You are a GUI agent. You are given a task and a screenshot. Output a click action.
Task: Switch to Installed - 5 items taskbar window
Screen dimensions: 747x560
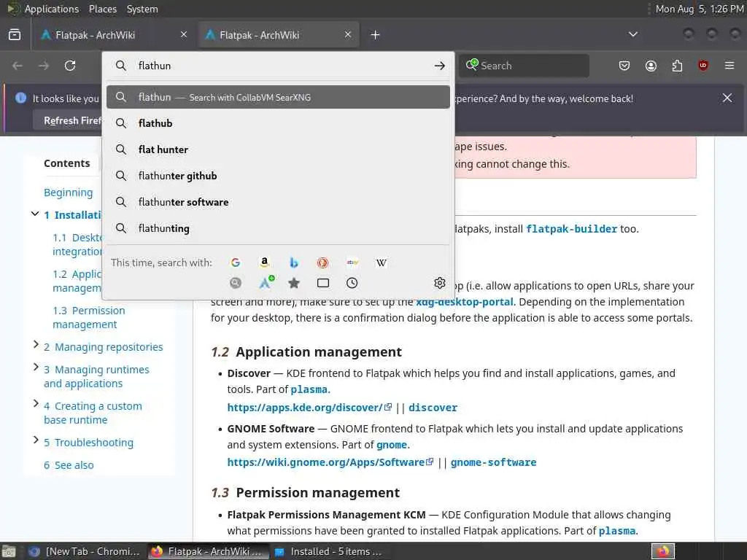pyautogui.click(x=329, y=551)
